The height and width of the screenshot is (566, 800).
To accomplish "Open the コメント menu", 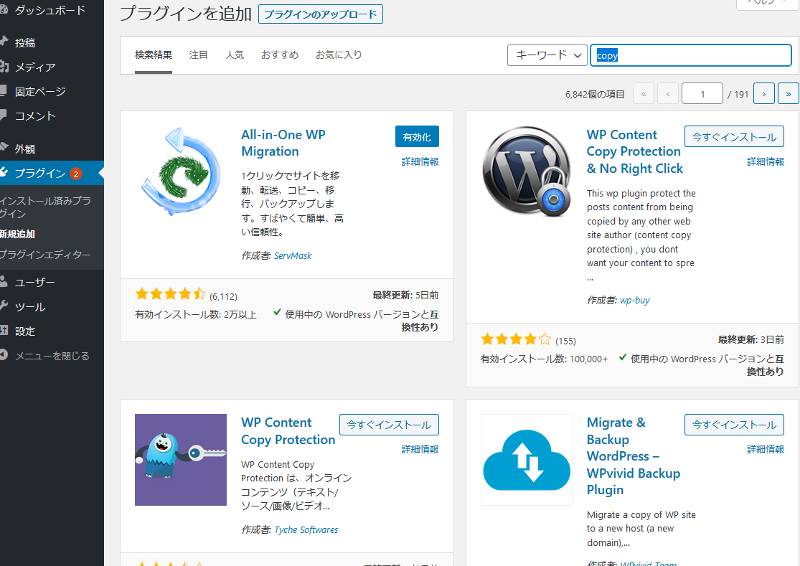I will 35,116.
